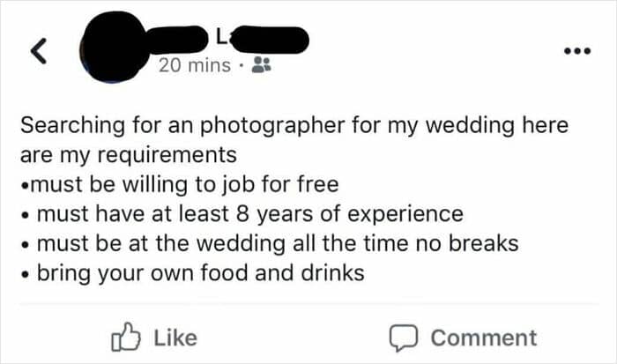Click the Comment text label

click(x=484, y=338)
